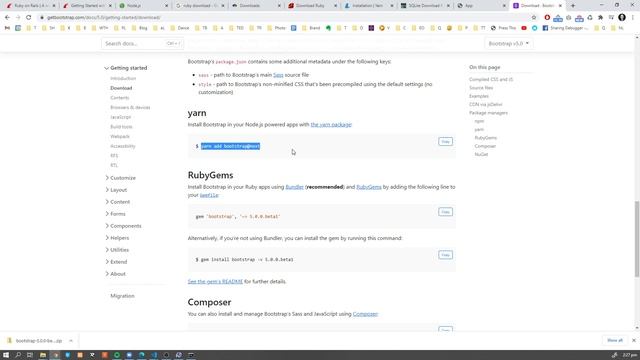Open the RubyGems link in paragraph
The width and height of the screenshot is (640, 360).
(369, 187)
